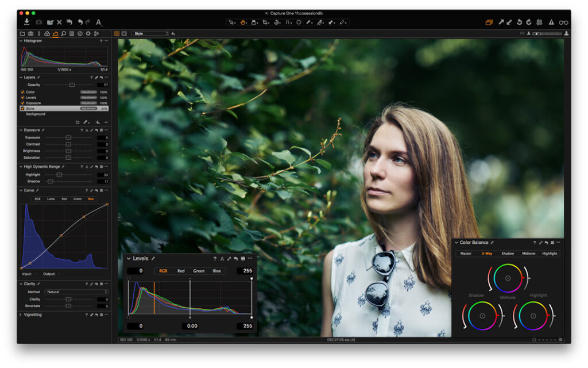Disable the Levels layer checkbox
Screen dimensions: 588x368
pyautogui.click(x=22, y=98)
